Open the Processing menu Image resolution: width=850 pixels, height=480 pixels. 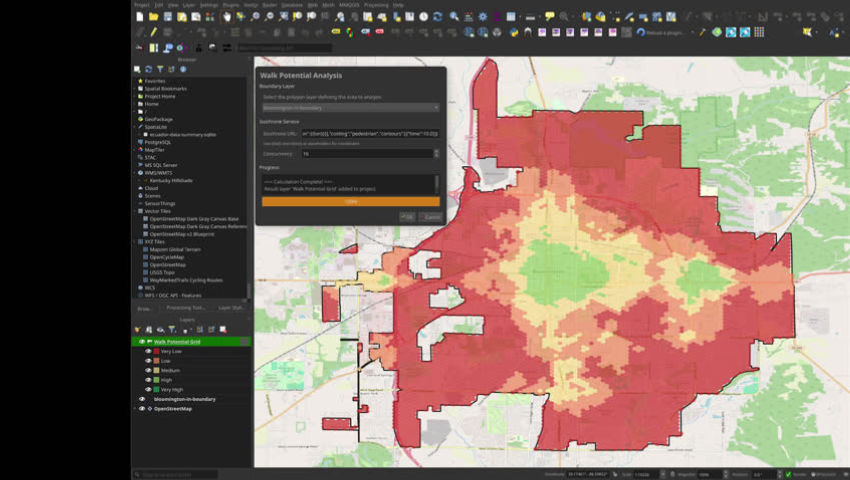(x=376, y=5)
